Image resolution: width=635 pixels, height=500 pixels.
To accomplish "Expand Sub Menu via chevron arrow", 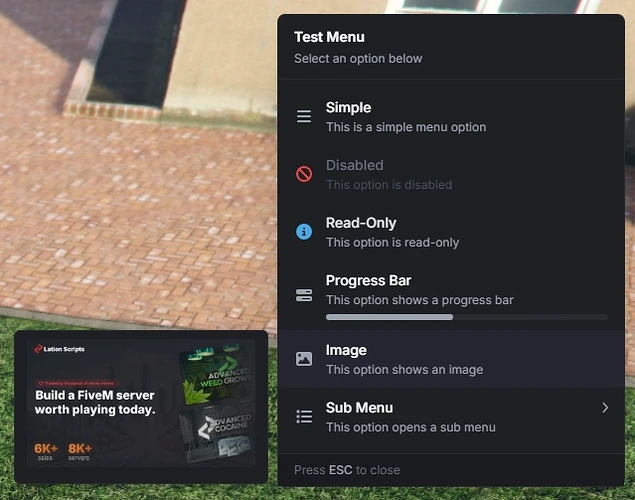I will pos(605,408).
